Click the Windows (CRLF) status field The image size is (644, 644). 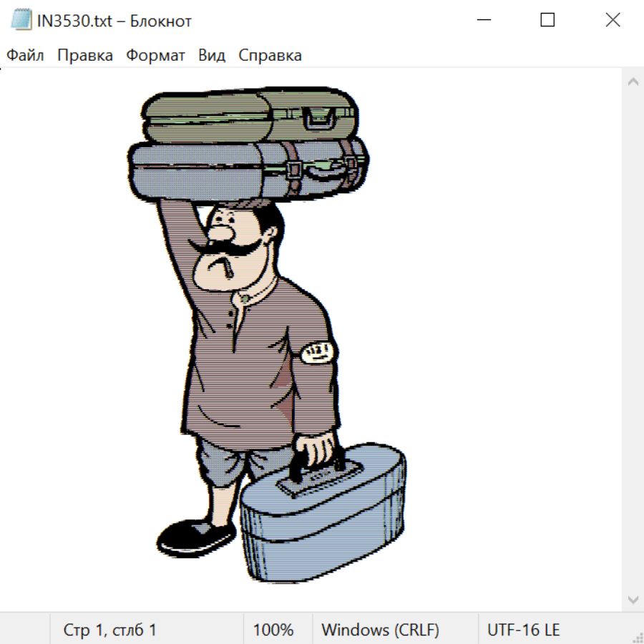380,630
